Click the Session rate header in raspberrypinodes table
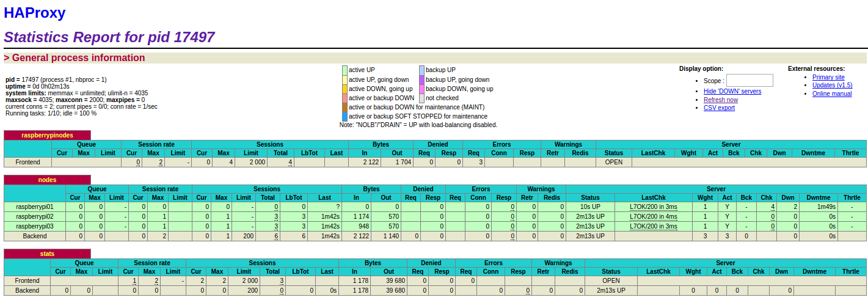This screenshot has height=300, width=868. pos(156,145)
